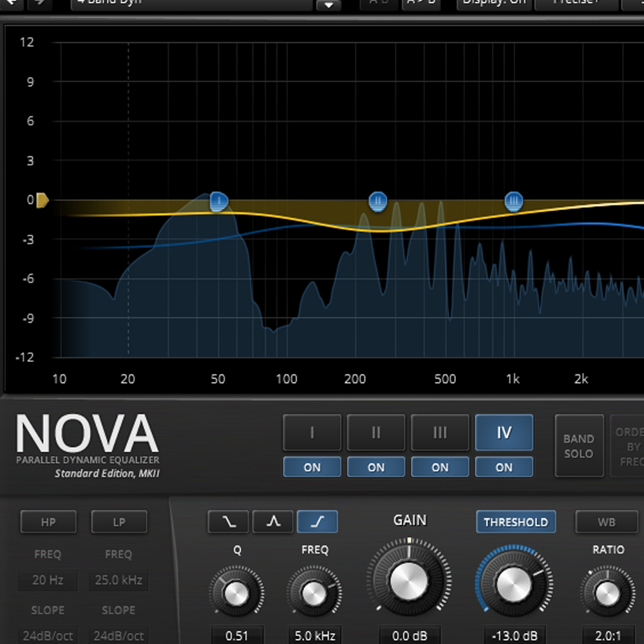This screenshot has height=644, width=644.
Task: Click the Q knob
Action: (236, 593)
